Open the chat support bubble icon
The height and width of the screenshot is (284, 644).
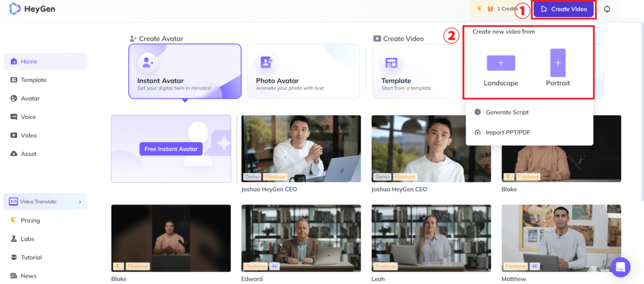620,266
